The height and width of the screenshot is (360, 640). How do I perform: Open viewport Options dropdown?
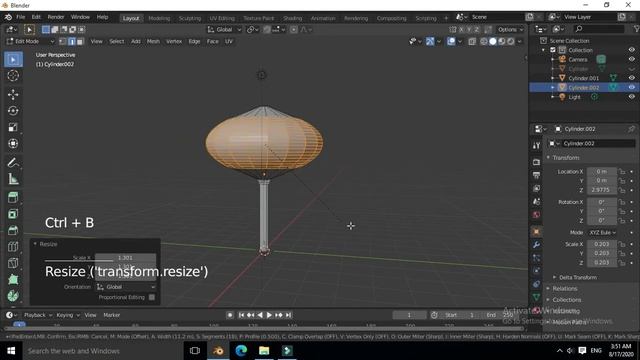coord(510,29)
